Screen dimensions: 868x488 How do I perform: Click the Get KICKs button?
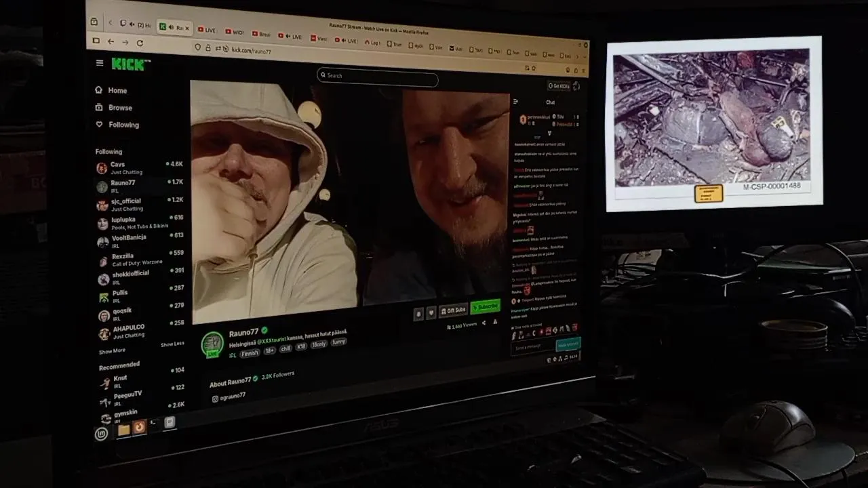coord(559,86)
